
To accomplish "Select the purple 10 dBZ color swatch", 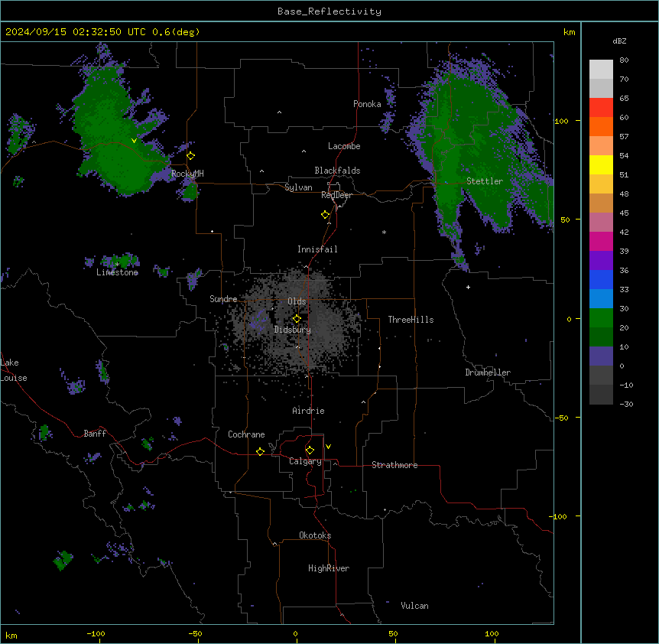I will (601, 356).
